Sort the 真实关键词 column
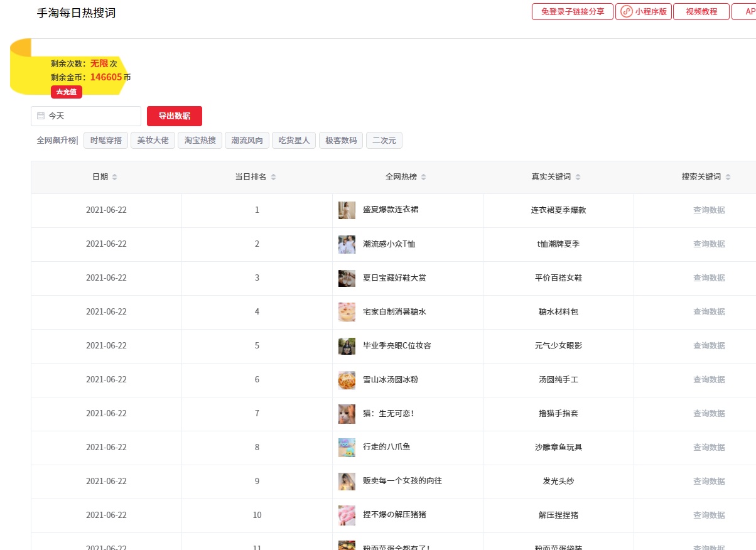The height and width of the screenshot is (550, 756). (578, 176)
